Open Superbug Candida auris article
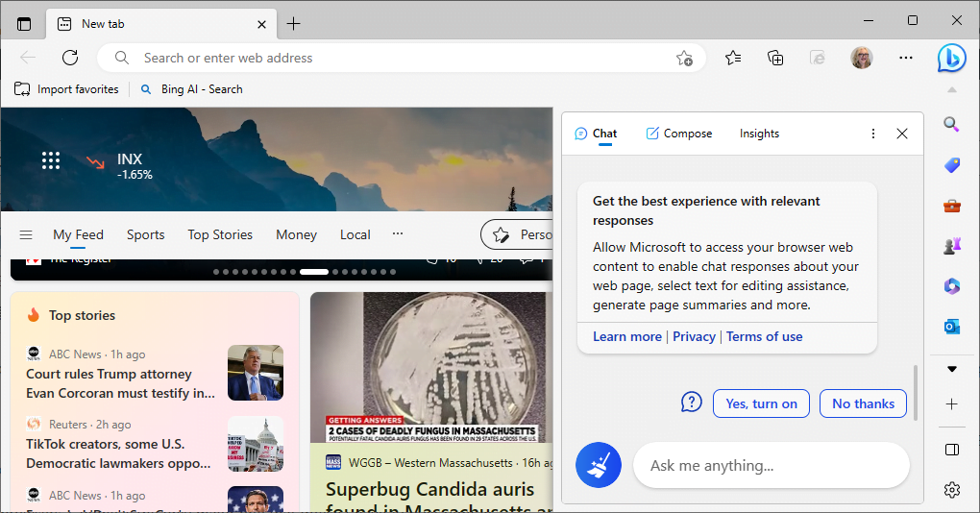 pyautogui.click(x=430, y=498)
